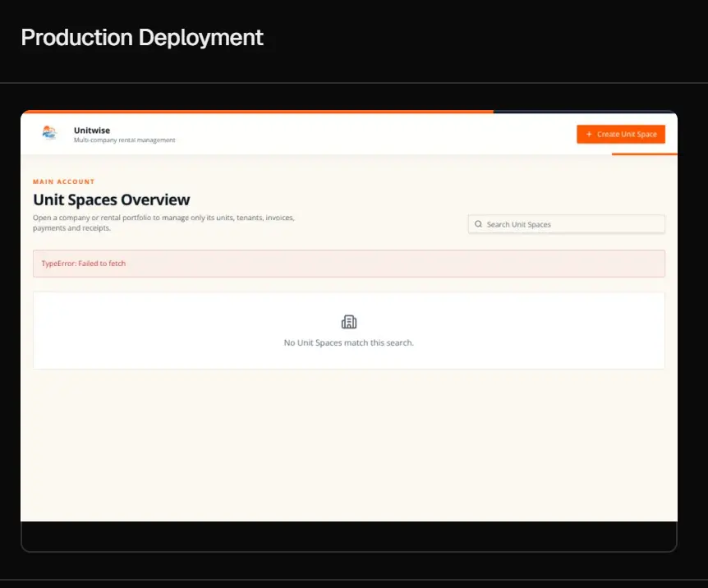Click the Create Unit Space button
Image resolution: width=708 pixels, height=588 pixels.
620,134
